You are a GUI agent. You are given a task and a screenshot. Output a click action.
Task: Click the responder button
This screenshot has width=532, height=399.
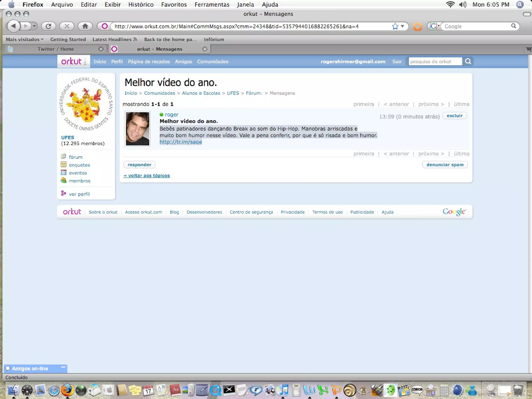pos(139,165)
